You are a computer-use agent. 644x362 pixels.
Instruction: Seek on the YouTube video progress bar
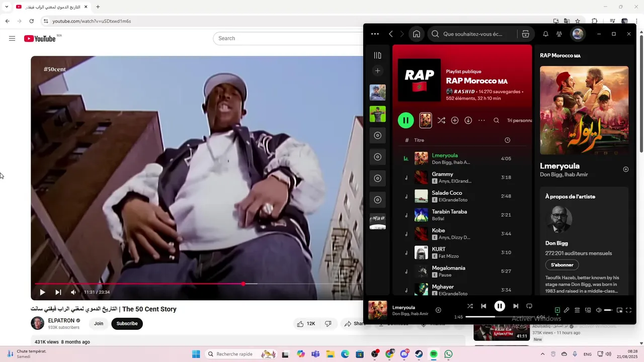(x=197, y=284)
